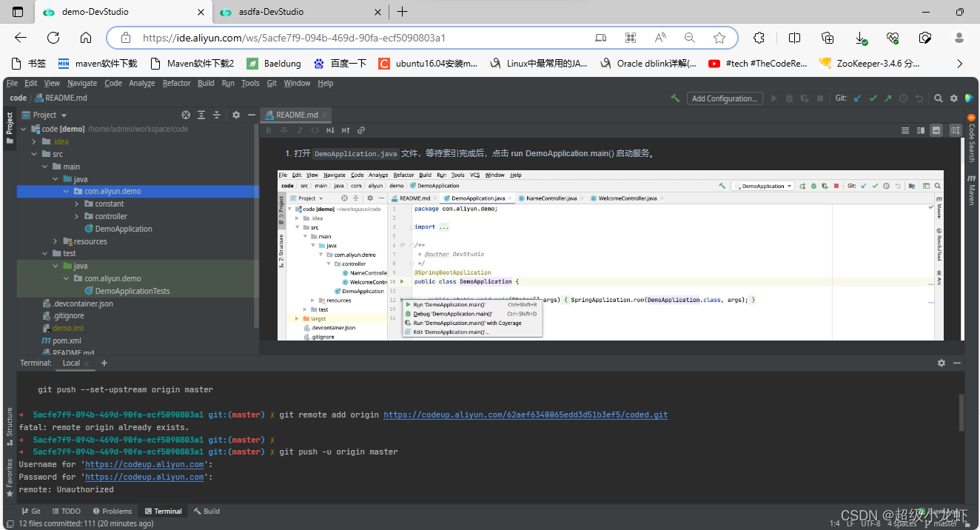Collapse the main folder

(45, 167)
